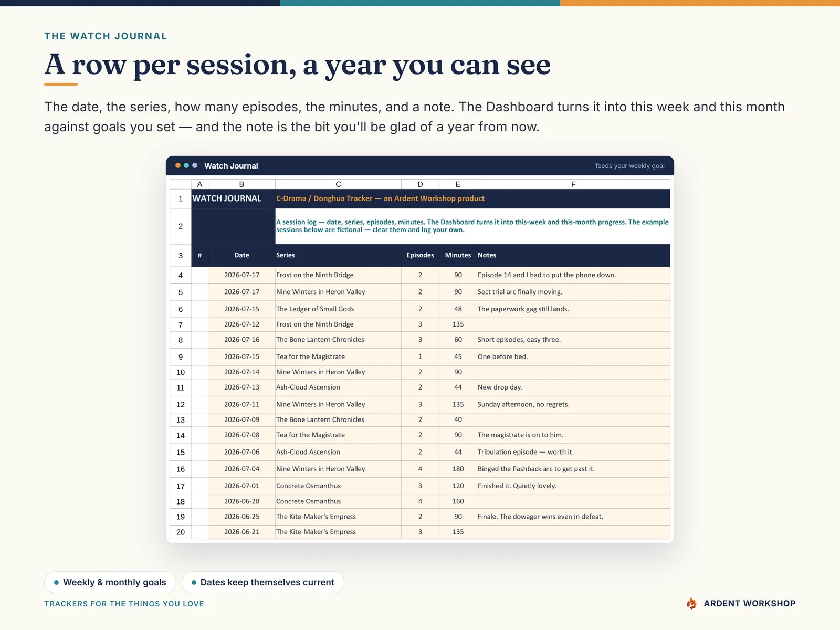The width and height of the screenshot is (840, 630).
Task: Select the 180 minutes cell
Action: [458, 469]
